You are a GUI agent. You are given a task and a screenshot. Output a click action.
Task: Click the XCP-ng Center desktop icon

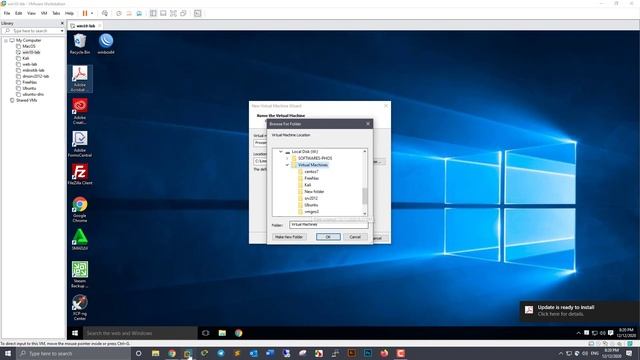pos(80,307)
